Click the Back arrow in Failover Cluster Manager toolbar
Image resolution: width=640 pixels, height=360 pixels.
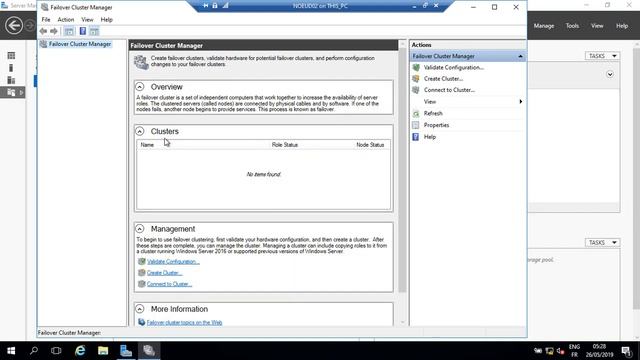(43, 31)
